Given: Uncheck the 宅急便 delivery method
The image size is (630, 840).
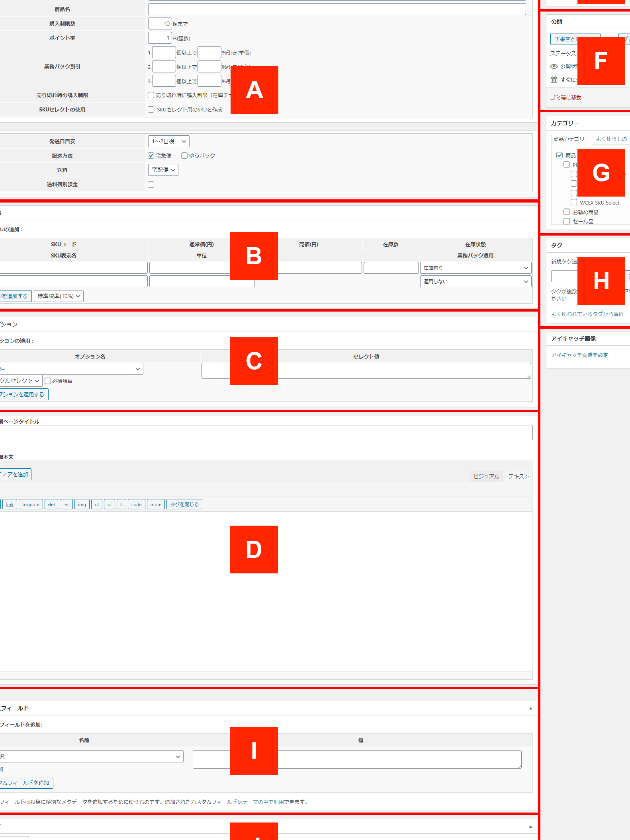Looking at the screenshot, I should (151, 156).
